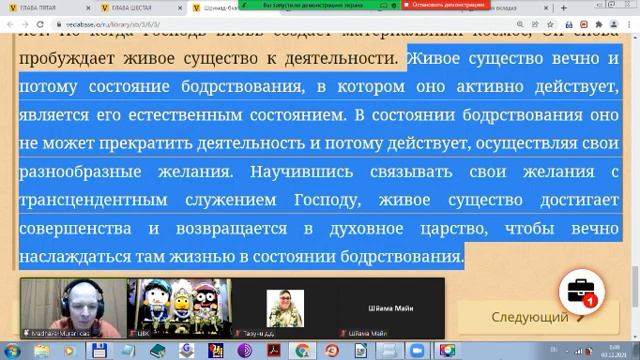The width and height of the screenshot is (640, 360).
Task: Select the Шйама Майи participant tile
Action: (x=391, y=308)
